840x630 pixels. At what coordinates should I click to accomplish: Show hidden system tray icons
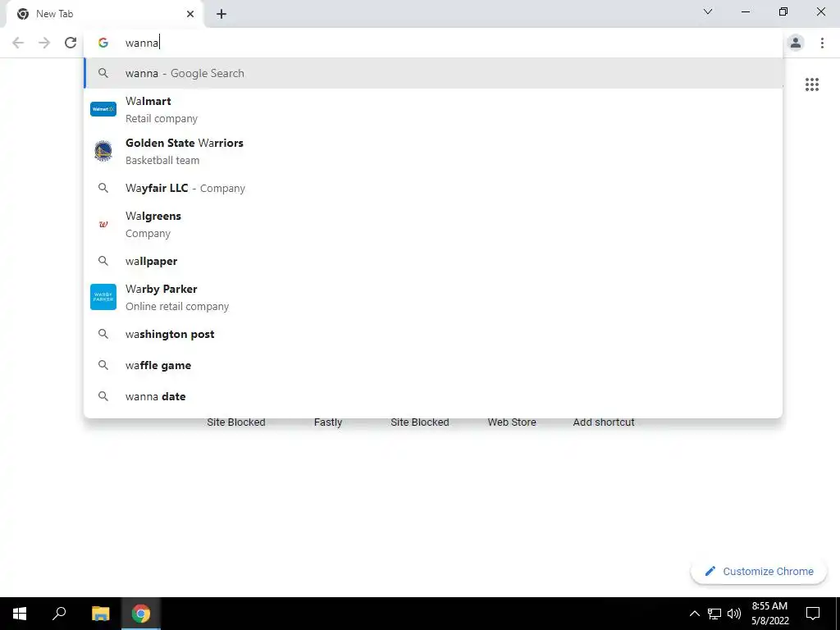pyautogui.click(x=694, y=614)
